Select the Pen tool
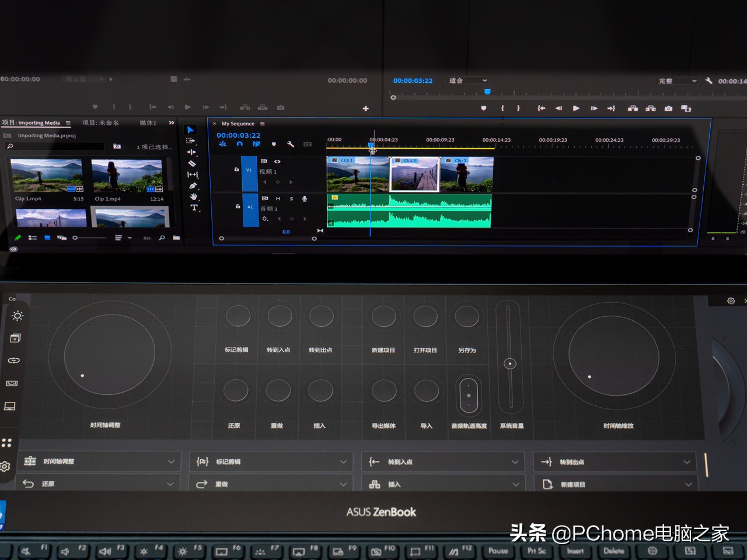This screenshot has width=747, height=560. (193, 185)
